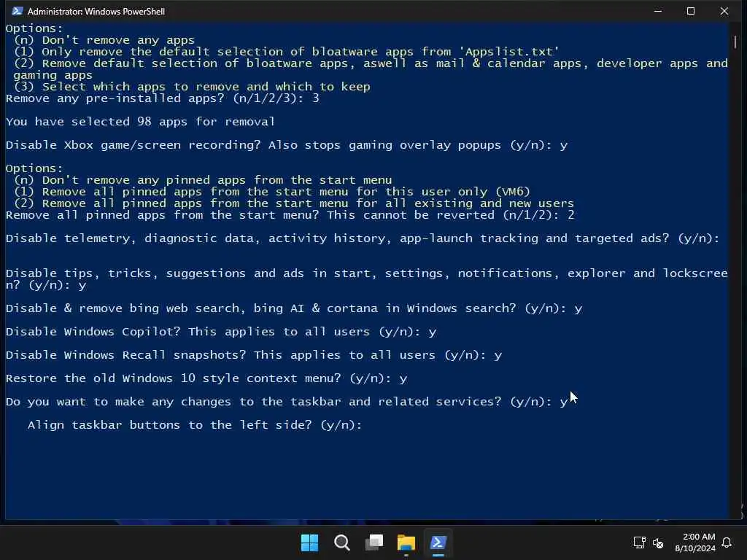Open the Windows Start menu
747x560 pixels.
tap(309, 542)
